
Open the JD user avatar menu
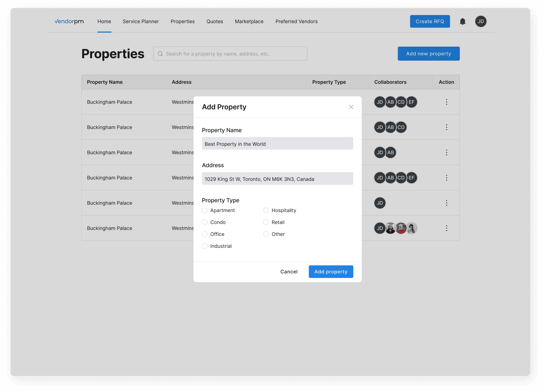(x=480, y=22)
